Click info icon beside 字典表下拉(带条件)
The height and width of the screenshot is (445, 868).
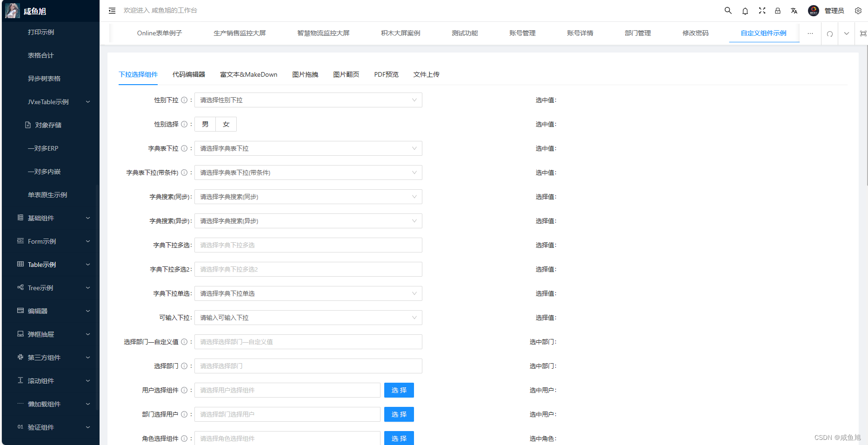pyautogui.click(x=184, y=173)
